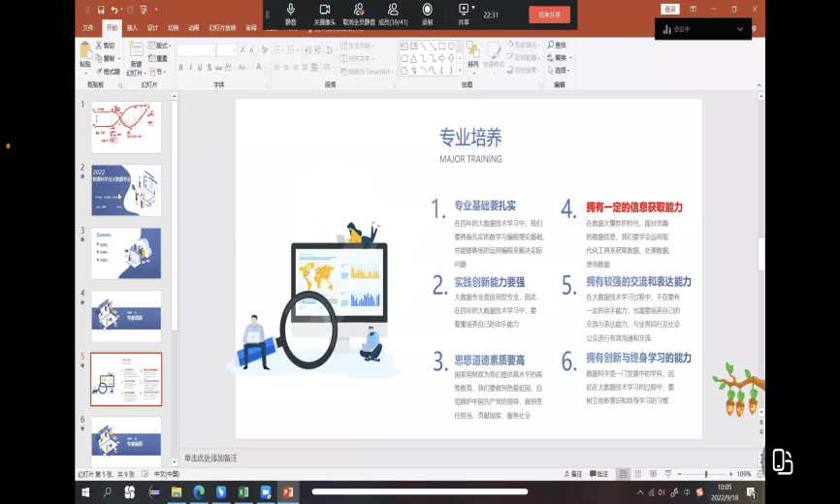This screenshot has width=840, height=504.
Task: Open the Insert (插入) ribbon tab
Action: click(x=132, y=28)
